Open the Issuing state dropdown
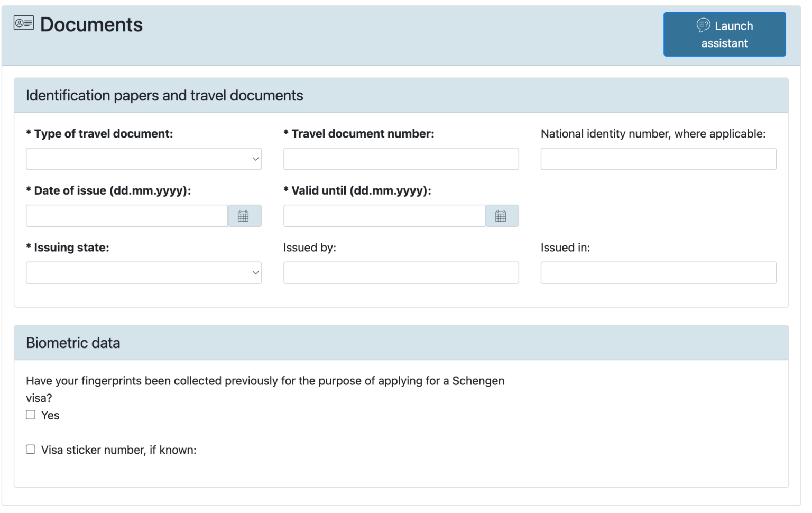812x513 pixels. click(144, 272)
